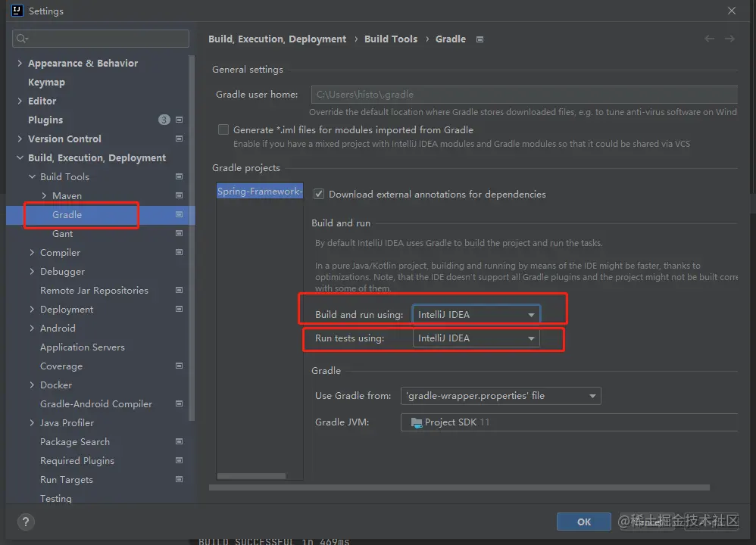Expand the Version Control section

(20, 139)
